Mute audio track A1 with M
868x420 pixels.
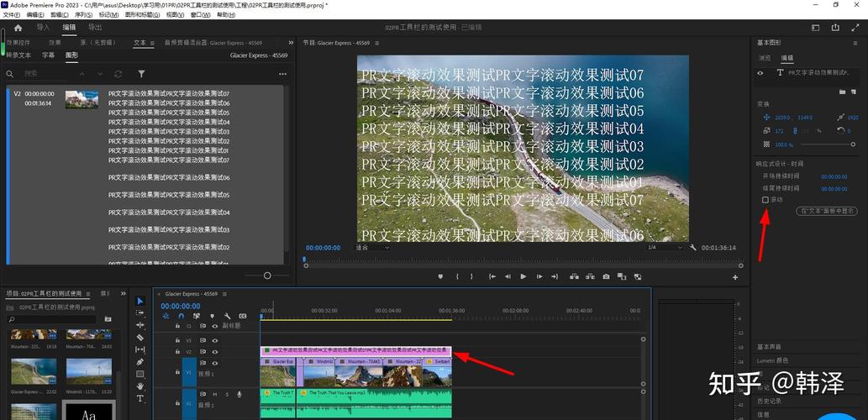click(x=215, y=394)
